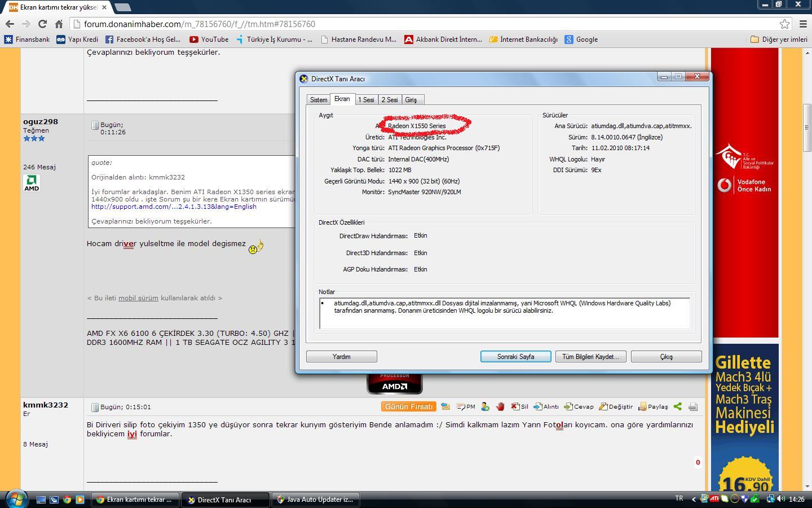
Task: Click the Windows Start button
Action: point(16,499)
